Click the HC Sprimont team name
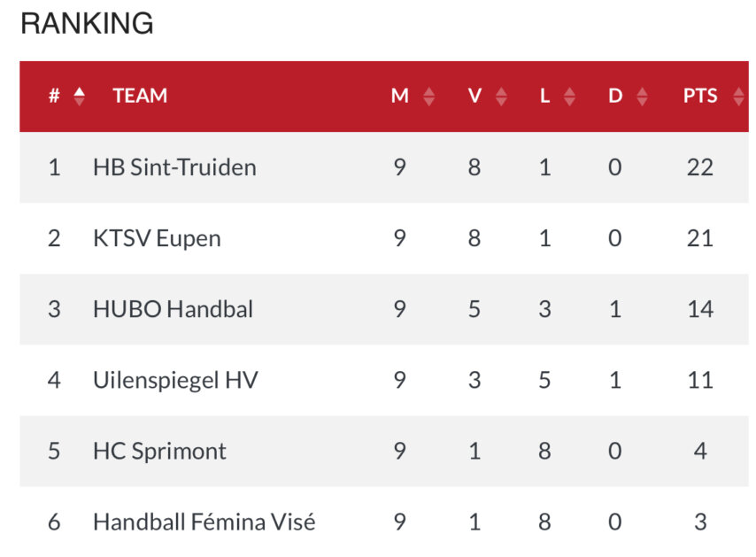Image resolution: width=756 pixels, height=557 pixels. pyautogui.click(x=159, y=450)
